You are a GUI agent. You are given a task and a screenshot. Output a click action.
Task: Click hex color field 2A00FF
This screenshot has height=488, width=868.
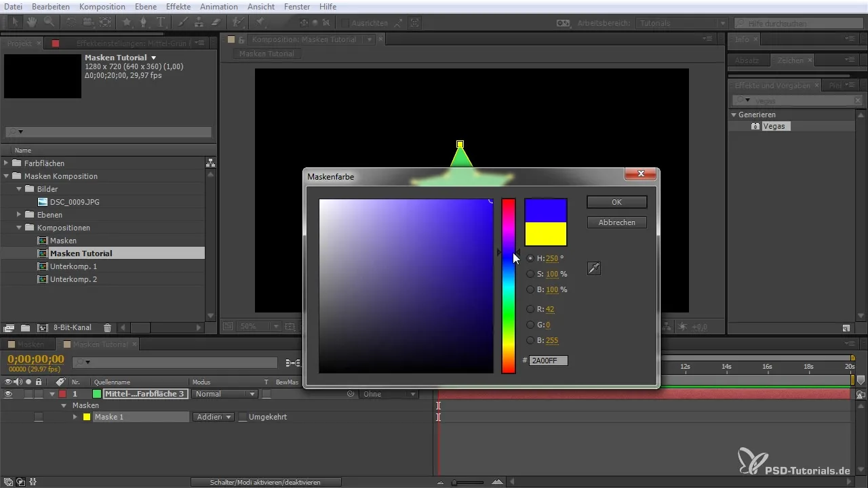coord(549,361)
